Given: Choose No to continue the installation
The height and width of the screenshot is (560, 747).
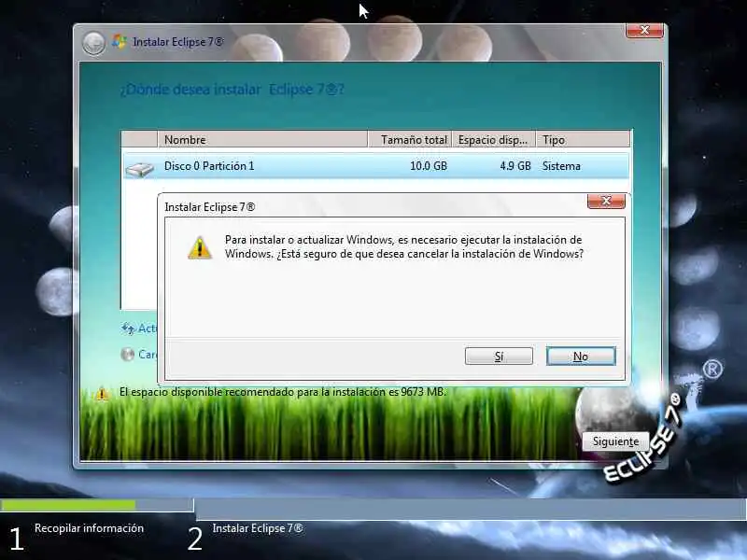Looking at the screenshot, I should click(581, 357).
